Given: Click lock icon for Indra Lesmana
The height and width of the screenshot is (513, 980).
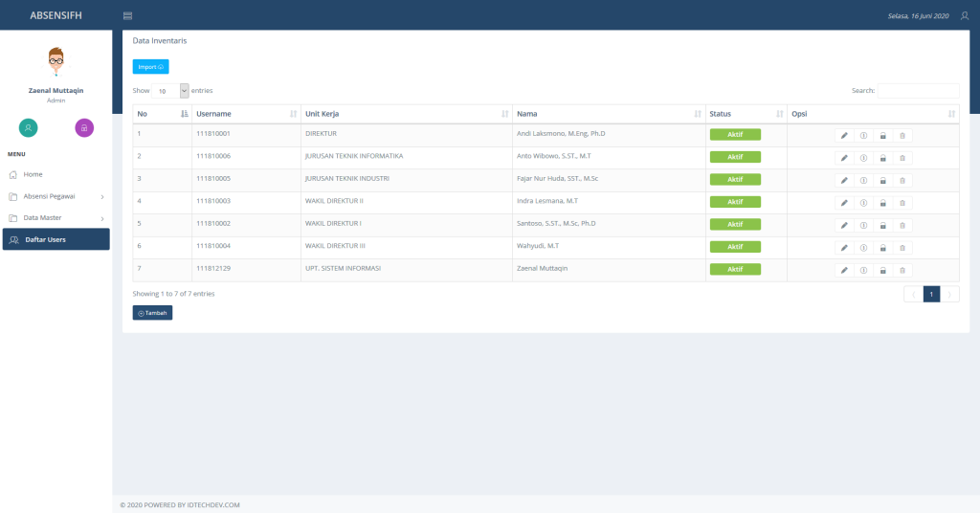Looking at the screenshot, I should [883, 203].
